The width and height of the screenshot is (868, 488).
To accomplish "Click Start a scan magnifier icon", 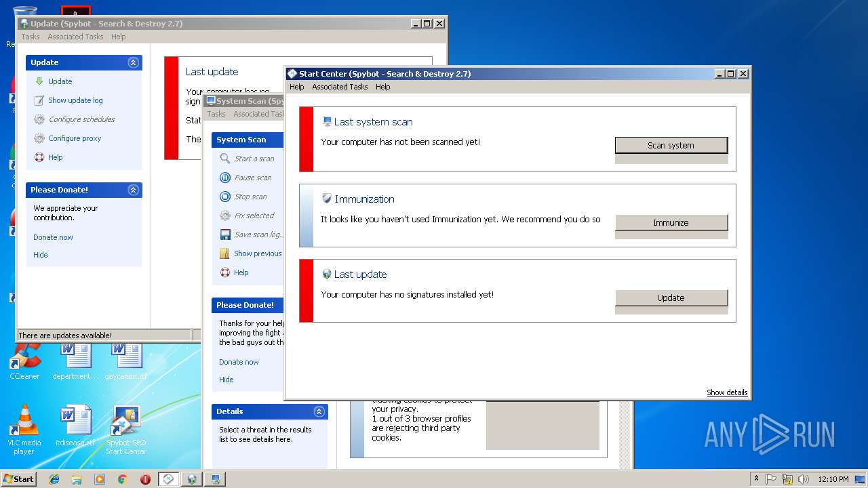I will [x=225, y=159].
